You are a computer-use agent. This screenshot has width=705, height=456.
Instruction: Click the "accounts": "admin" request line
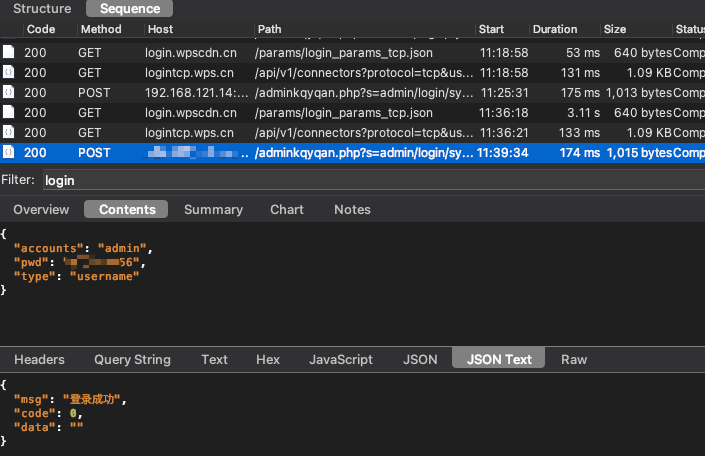83,248
